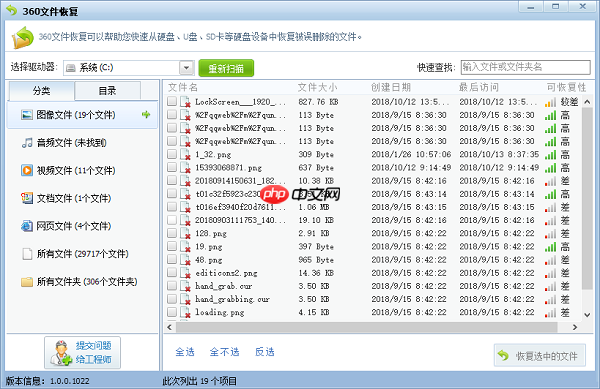Open the drive selection dropdown arrow

coord(187,68)
